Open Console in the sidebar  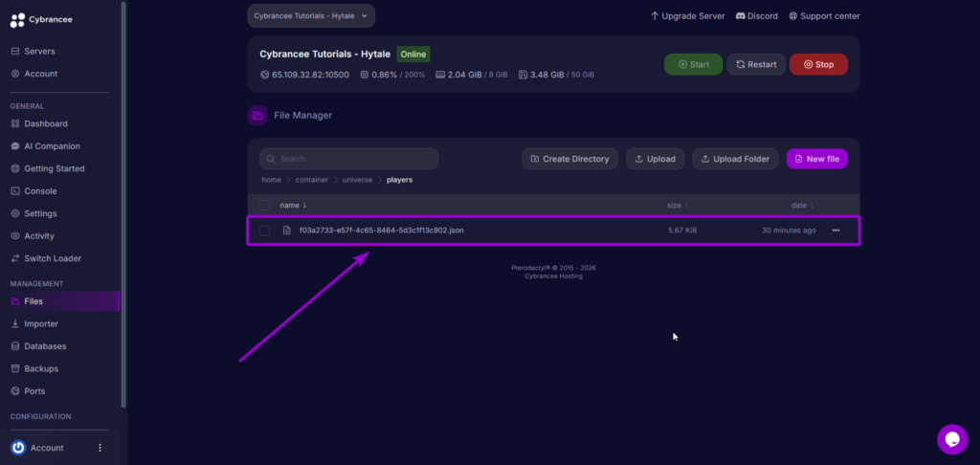40,191
